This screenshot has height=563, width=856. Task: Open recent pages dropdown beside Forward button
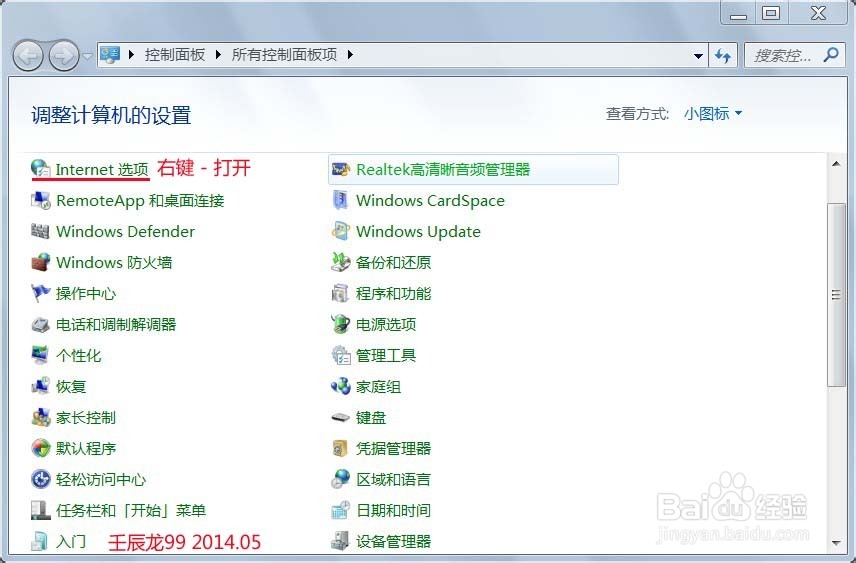[x=87, y=56]
